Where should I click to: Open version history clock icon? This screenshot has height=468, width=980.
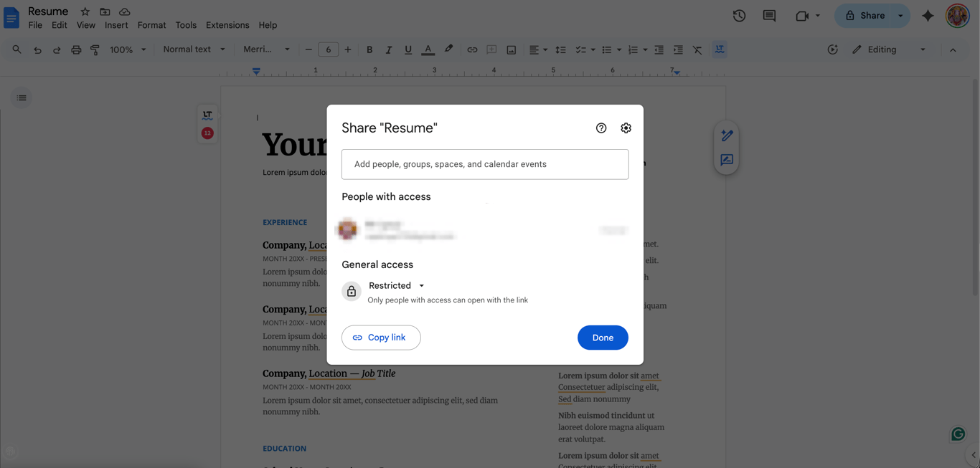tap(739, 16)
